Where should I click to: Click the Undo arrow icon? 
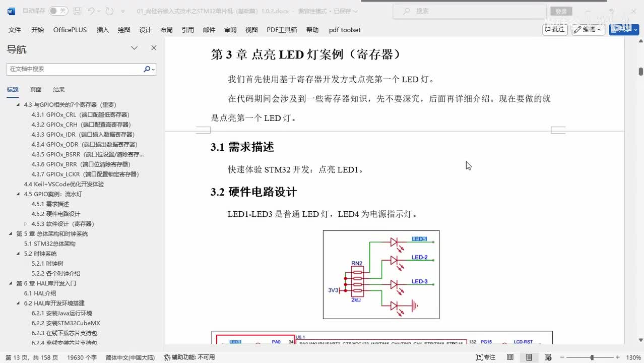[x=91, y=11]
